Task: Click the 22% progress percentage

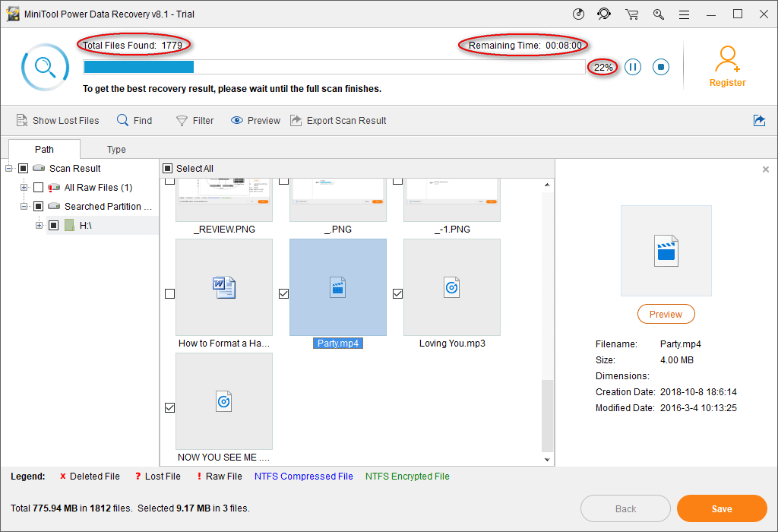Action: point(603,68)
